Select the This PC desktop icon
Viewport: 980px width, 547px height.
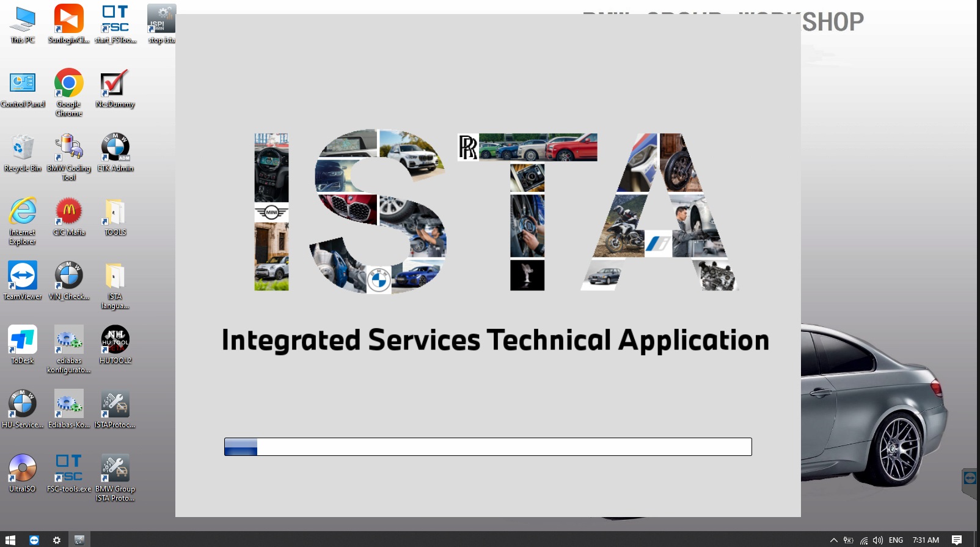(23, 24)
